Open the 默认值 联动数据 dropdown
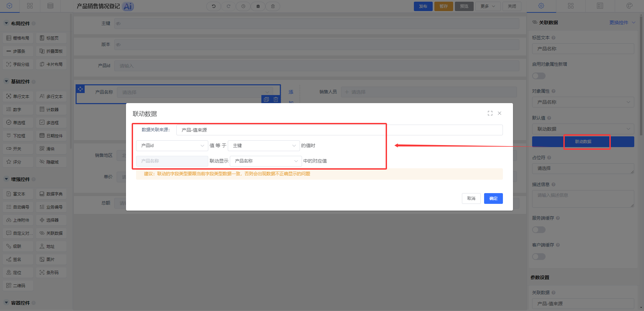644x311 pixels. tap(583, 129)
